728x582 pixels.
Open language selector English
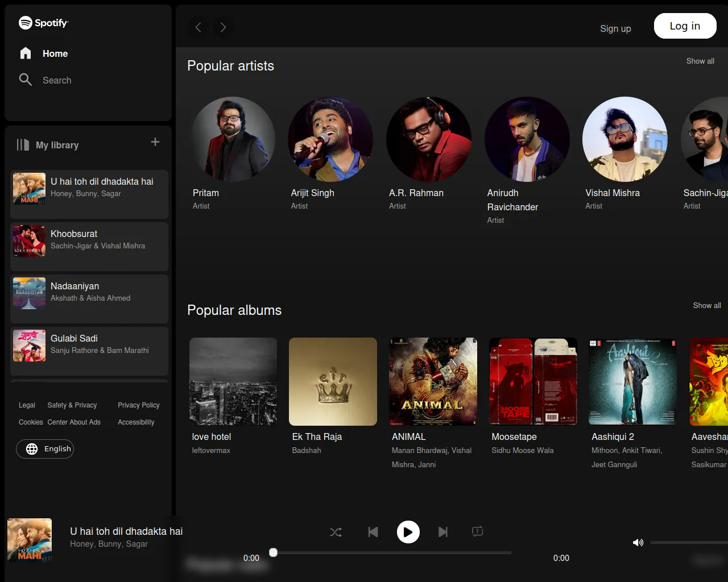point(45,449)
